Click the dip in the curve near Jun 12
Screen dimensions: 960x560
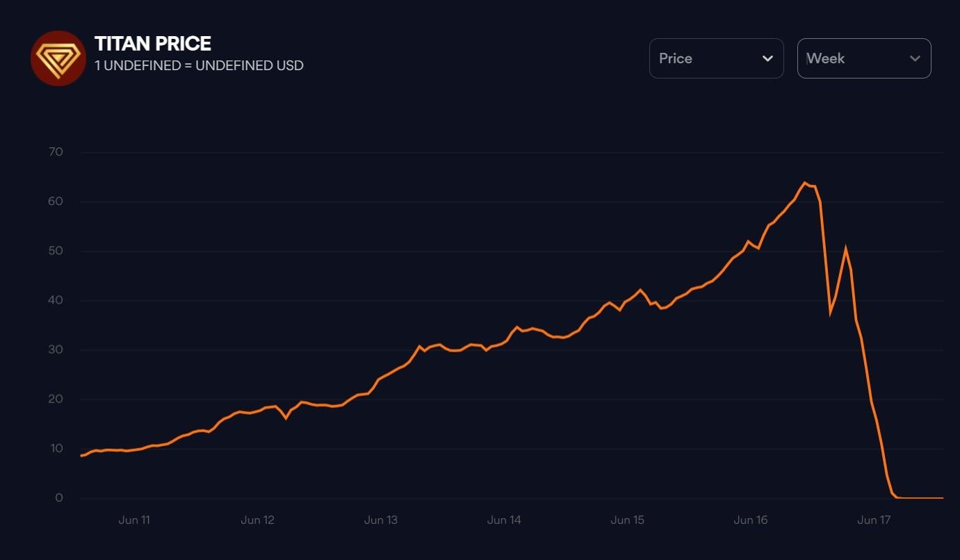click(285, 418)
